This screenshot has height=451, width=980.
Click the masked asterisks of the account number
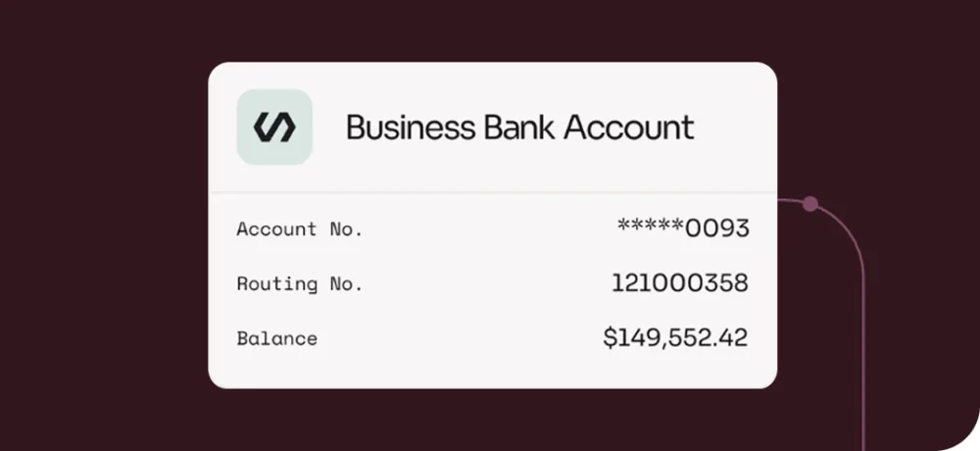[650, 227]
